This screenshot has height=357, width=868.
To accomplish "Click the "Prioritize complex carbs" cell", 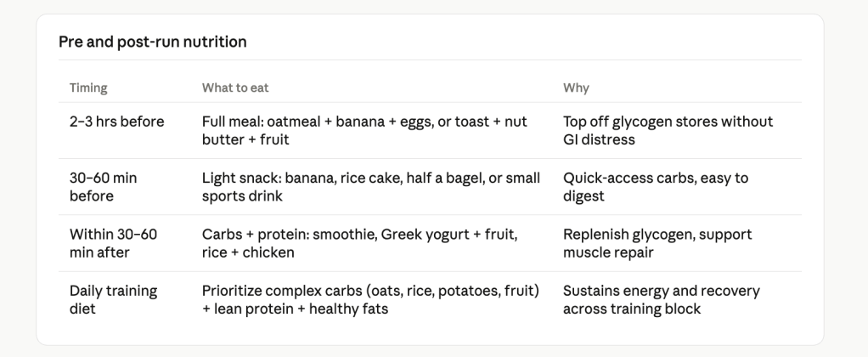I will [370, 300].
